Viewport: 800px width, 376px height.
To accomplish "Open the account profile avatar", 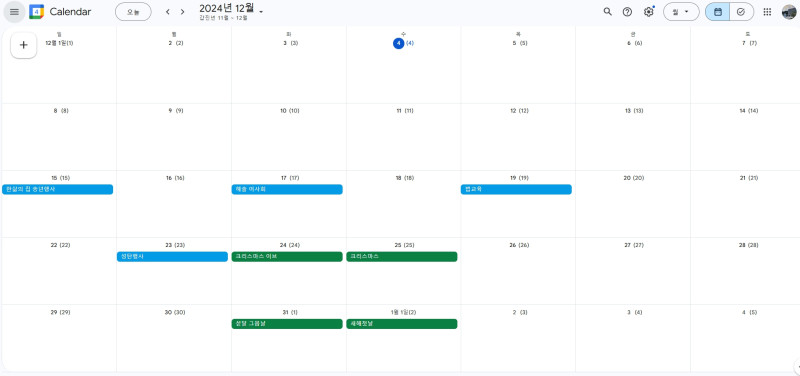I will click(789, 12).
